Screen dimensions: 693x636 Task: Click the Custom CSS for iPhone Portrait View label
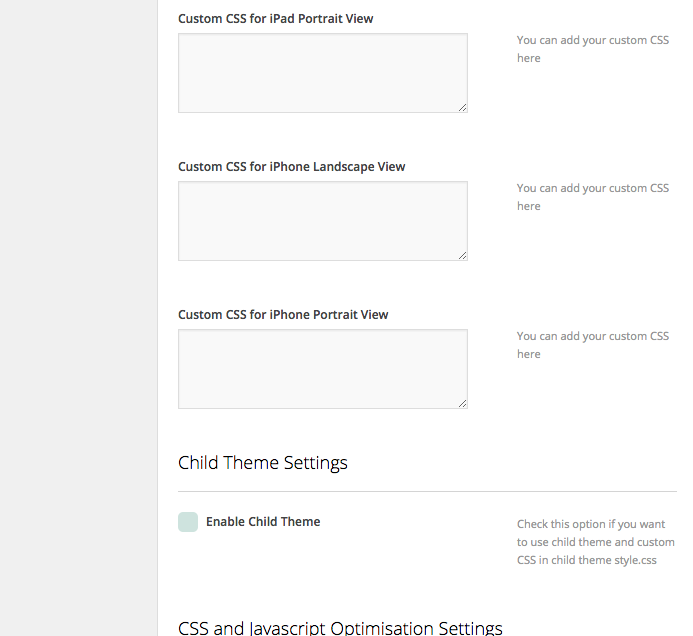(x=283, y=315)
